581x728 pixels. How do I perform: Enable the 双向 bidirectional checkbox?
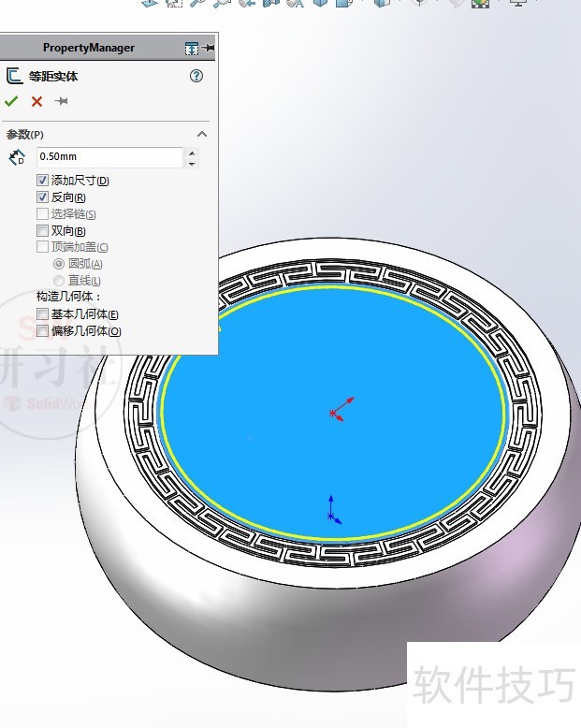point(42,231)
